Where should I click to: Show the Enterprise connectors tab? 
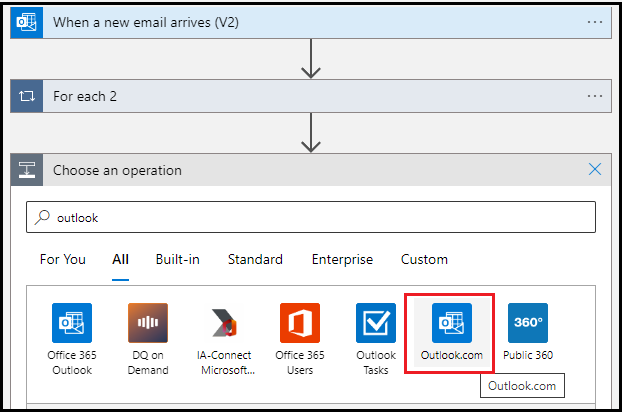coord(342,260)
